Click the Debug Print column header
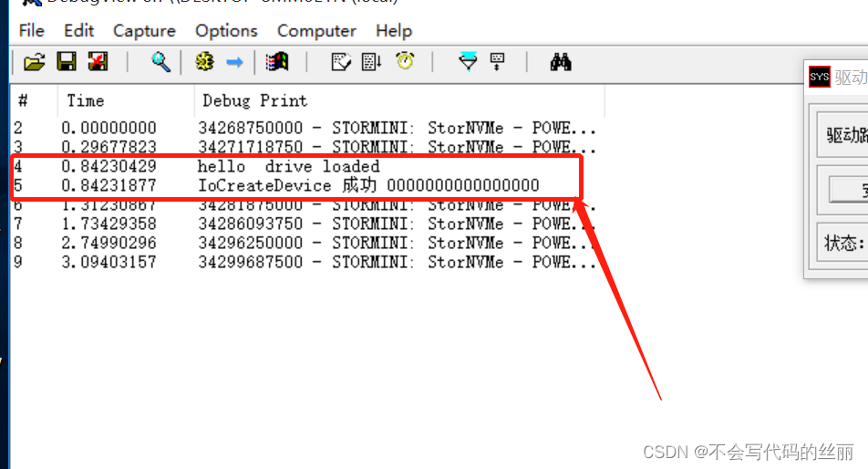 (399, 100)
